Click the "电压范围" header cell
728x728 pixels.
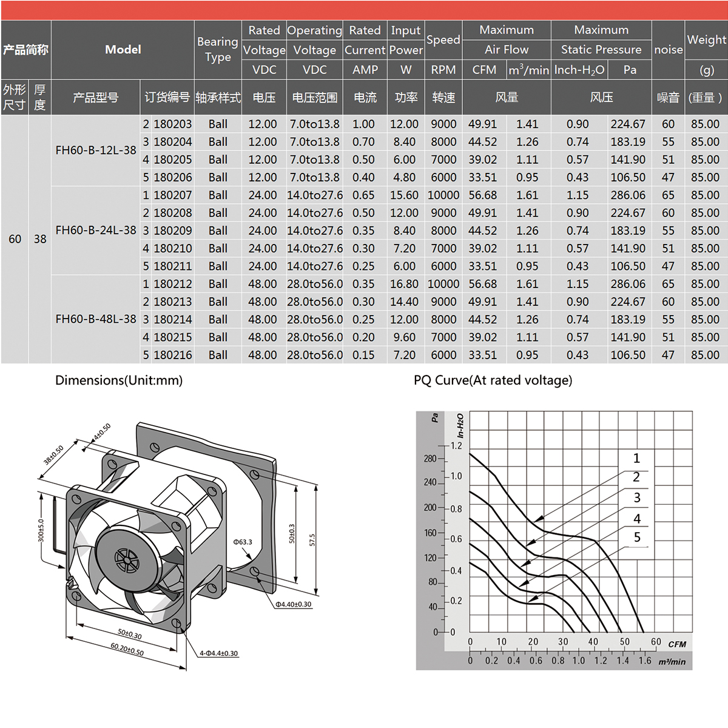[x=314, y=97]
